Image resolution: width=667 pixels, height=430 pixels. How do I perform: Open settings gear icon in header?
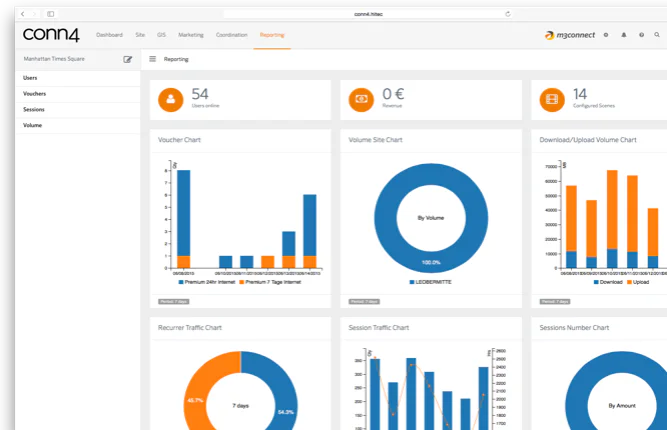pyautogui.click(x=606, y=35)
